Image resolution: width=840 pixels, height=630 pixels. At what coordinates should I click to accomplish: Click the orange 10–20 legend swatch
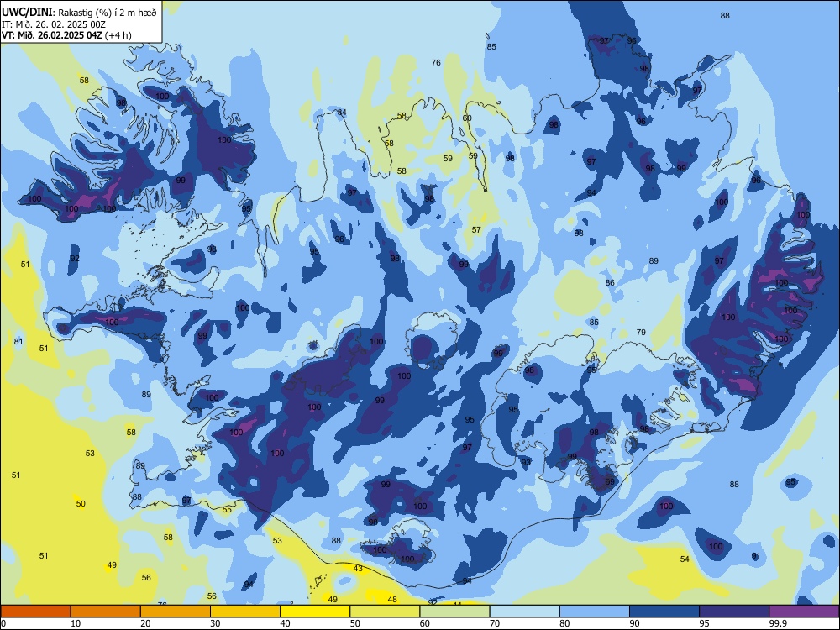pyautogui.click(x=106, y=612)
